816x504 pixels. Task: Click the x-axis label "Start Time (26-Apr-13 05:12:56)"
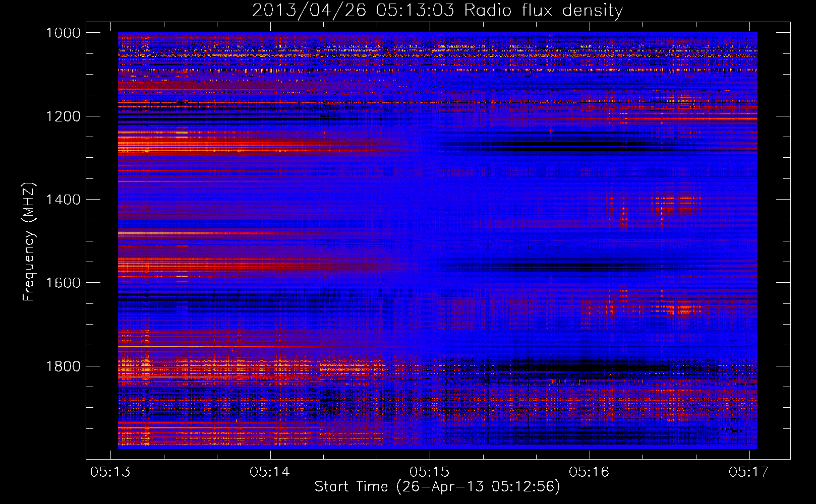pos(437,487)
